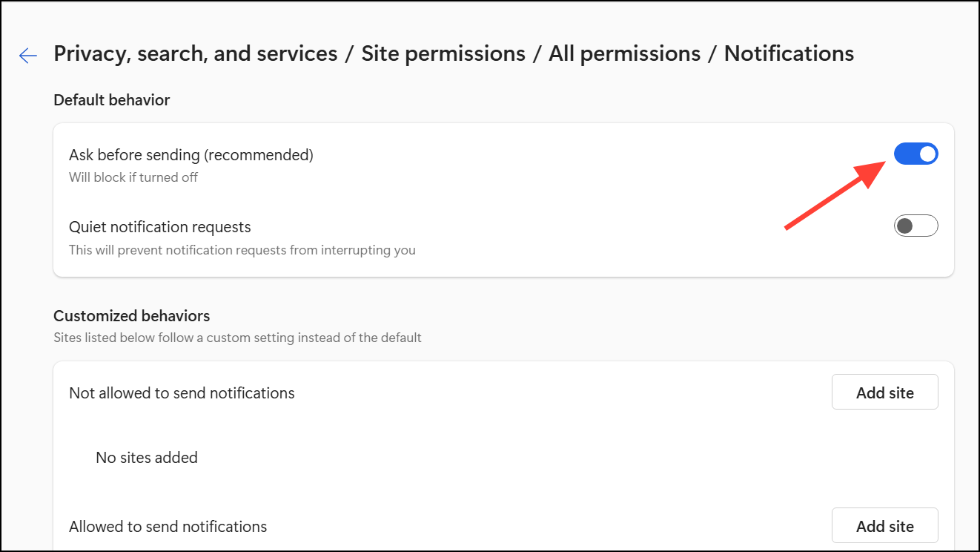Click the 'Notifications' breadcrumb title
The height and width of the screenshot is (552, 980).
pos(789,53)
